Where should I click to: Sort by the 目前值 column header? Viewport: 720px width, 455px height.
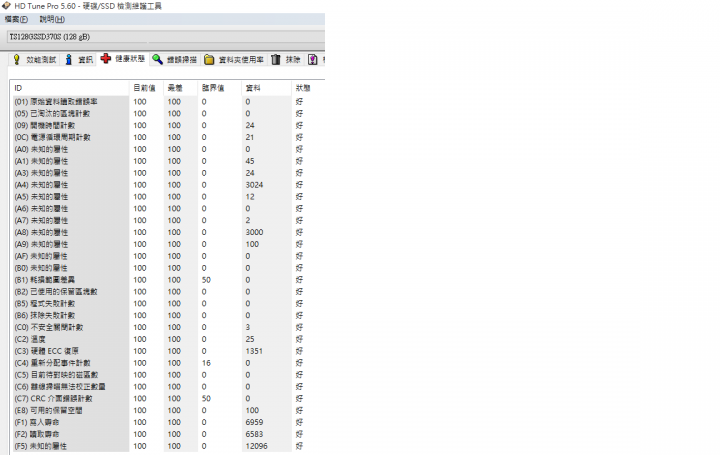click(x=146, y=88)
